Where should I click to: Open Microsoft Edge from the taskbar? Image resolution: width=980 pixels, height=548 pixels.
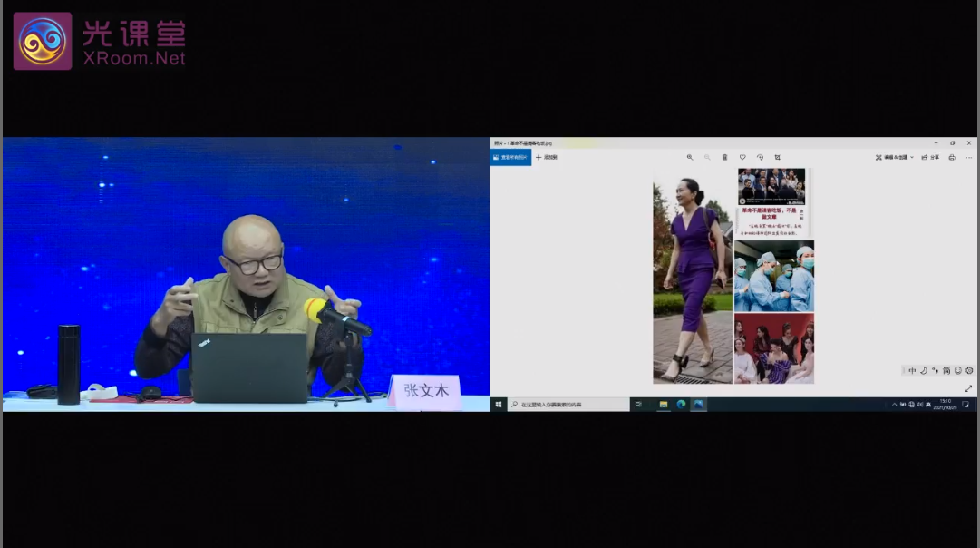click(x=680, y=404)
